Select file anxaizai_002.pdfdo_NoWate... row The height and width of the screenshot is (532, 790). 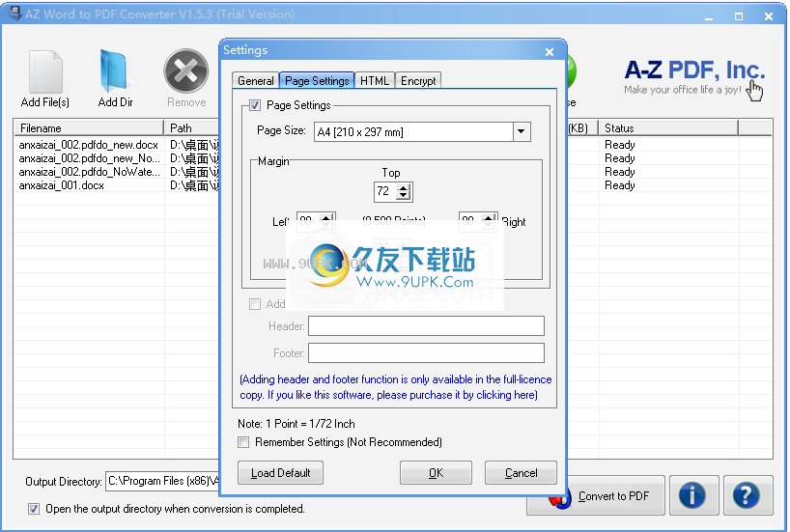tap(89, 172)
